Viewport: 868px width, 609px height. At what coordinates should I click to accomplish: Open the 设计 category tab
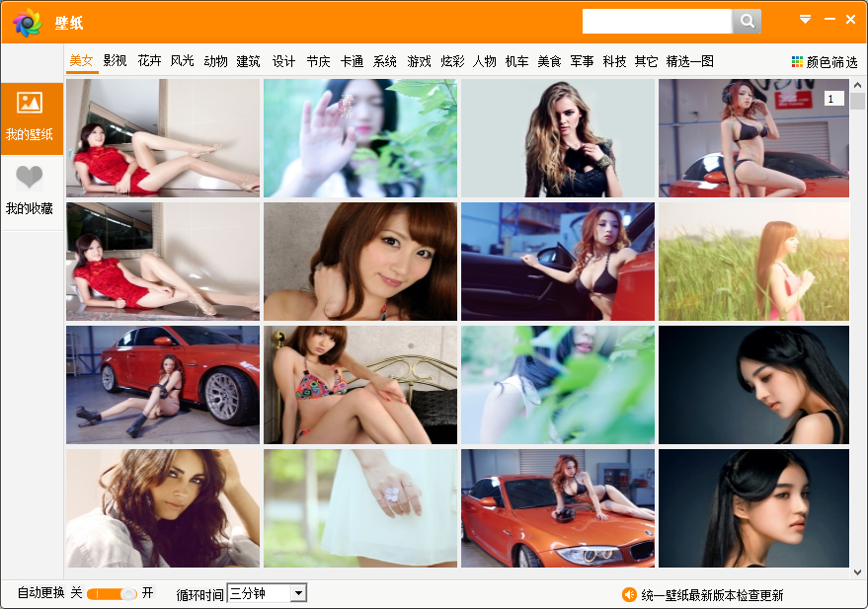[283, 61]
